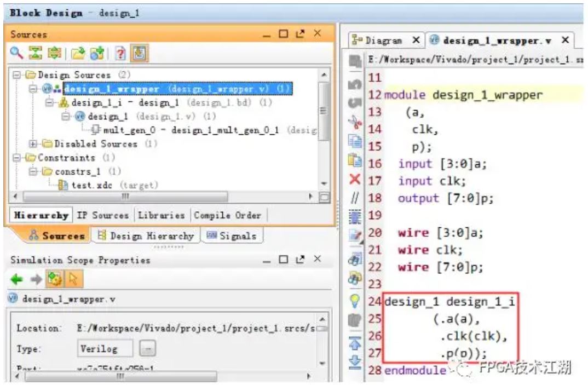
Task: Expand the Disabled Sources folder
Action: (33, 143)
